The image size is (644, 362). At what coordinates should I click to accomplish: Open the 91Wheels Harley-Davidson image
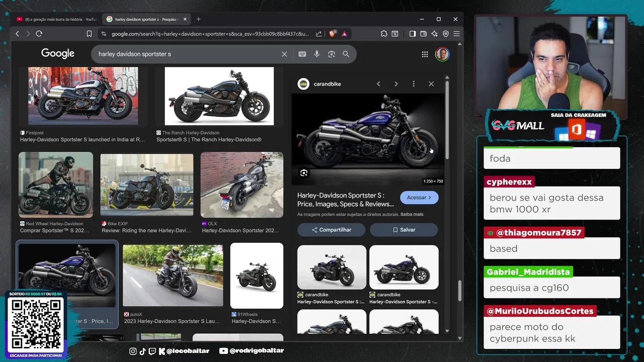point(257,276)
